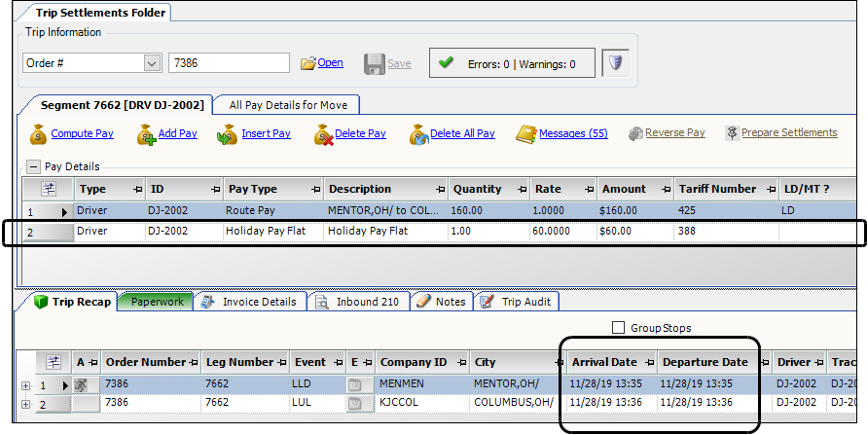
Task: Click the Insert Pay icon
Action: 227,134
